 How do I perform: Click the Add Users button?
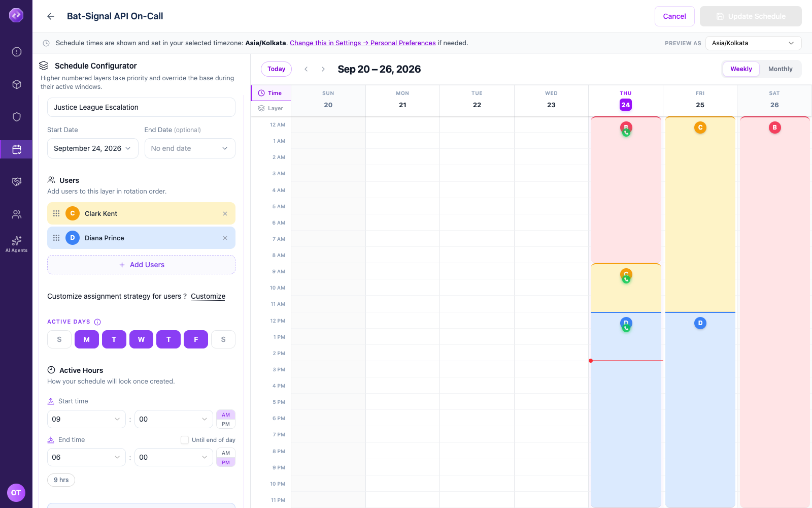tap(141, 265)
